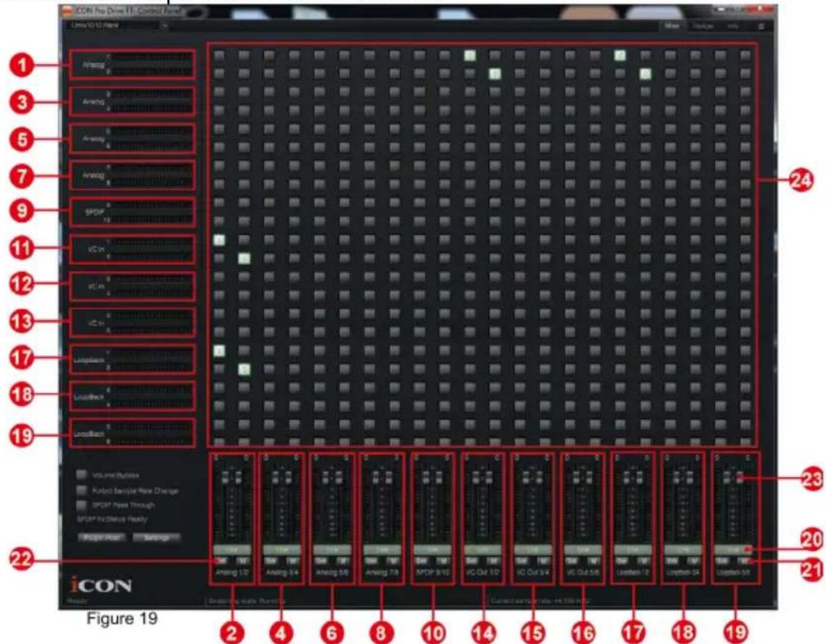Click Link button on Loopback 3/4 strip
The height and width of the screenshot is (644, 826).
[x=683, y=549]
